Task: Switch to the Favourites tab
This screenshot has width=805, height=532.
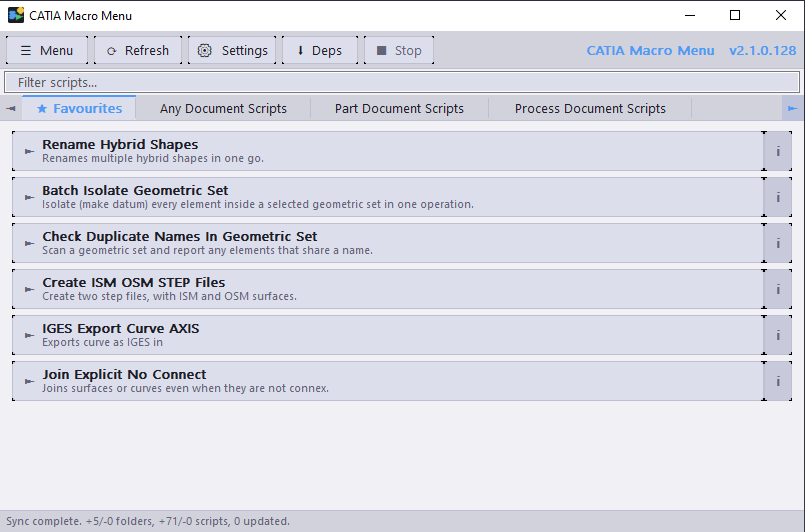Action: (79, 108)
